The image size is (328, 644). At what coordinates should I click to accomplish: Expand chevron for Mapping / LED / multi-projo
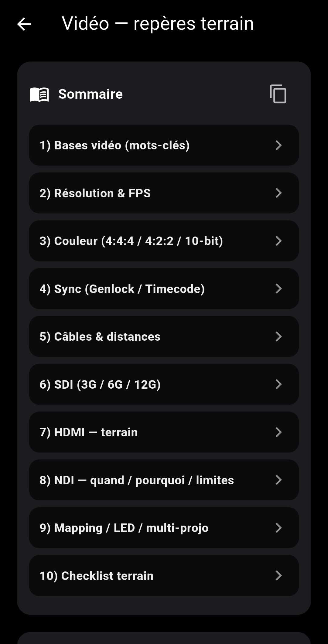click(278, 528)
